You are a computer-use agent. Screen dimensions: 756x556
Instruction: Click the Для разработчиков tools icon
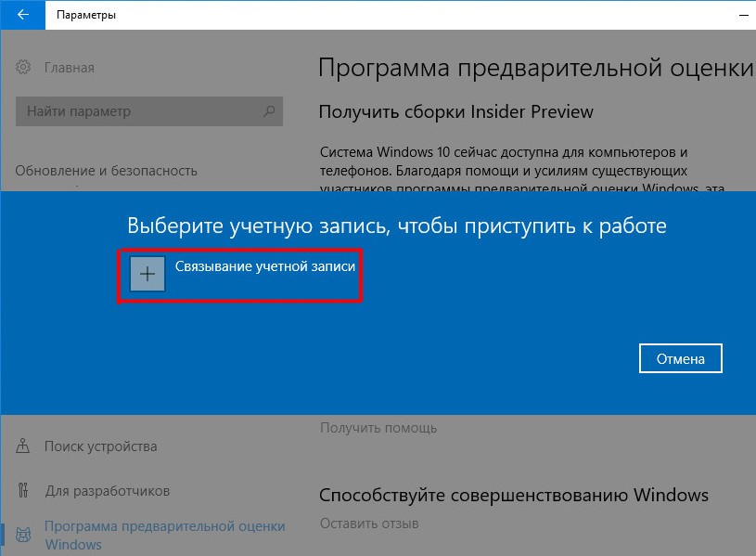22,490
